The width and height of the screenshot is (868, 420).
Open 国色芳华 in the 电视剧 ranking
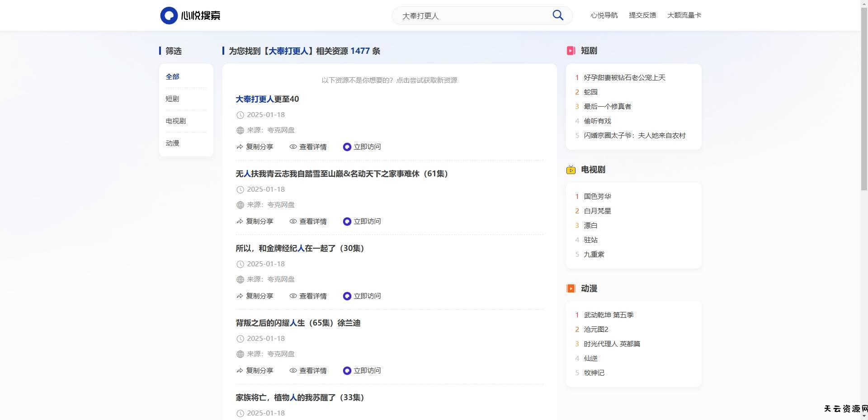[x=597, y=197]
